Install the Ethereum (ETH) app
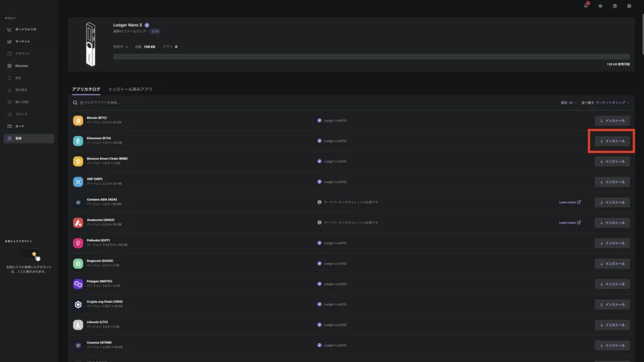 click(613, 141)
